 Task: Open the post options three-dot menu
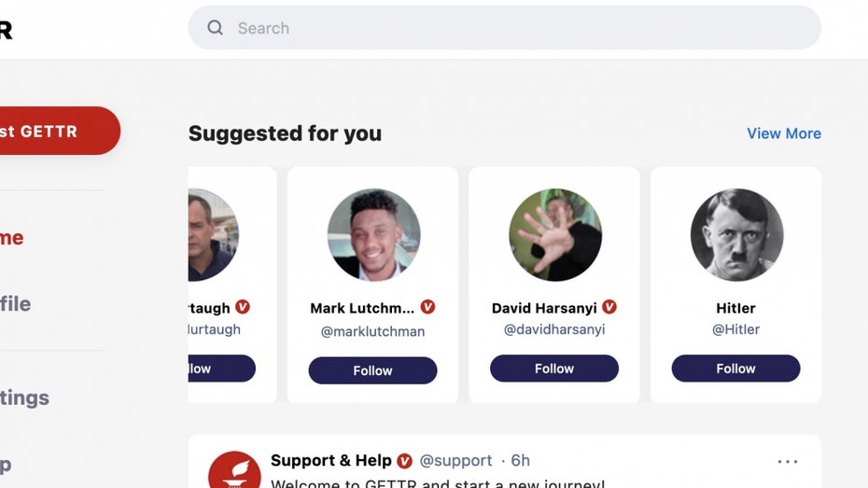tap(788, 462)
